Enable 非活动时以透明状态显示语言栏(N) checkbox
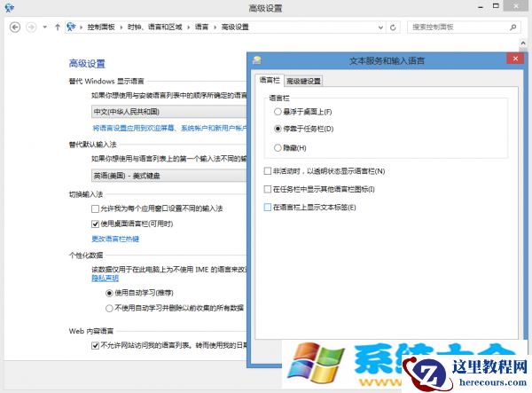Screen dimensions: 532x393 coord(268,170)
